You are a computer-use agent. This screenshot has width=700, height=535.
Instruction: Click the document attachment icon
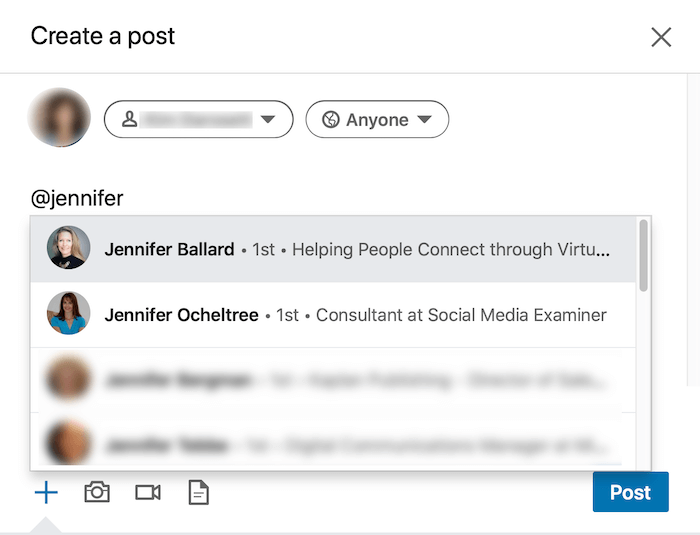pos(199,492)
